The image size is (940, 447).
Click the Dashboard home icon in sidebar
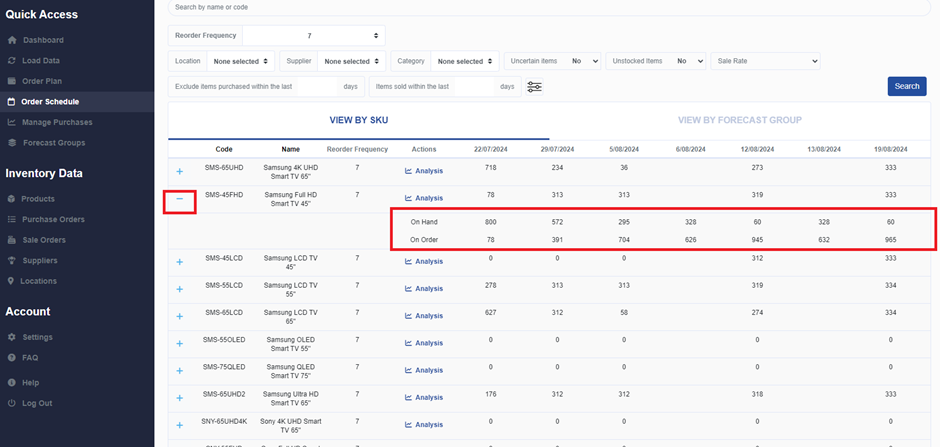[x=12, y=40]
